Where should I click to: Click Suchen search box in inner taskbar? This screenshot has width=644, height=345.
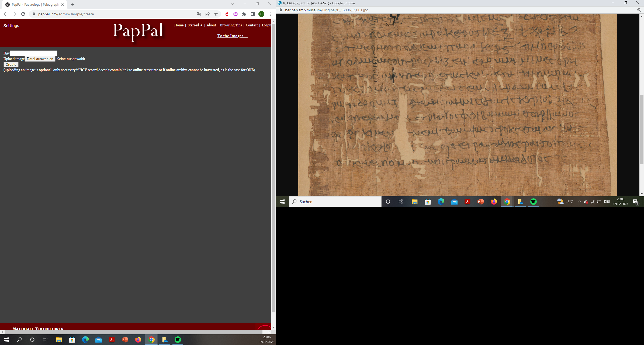click(x=335, y=202)
